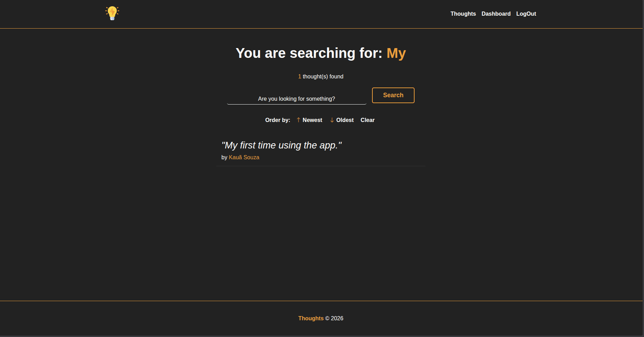Viewport: 644px width, 337px height.
Task: Click the orange result count number '1'
Action: coord(300,76)
